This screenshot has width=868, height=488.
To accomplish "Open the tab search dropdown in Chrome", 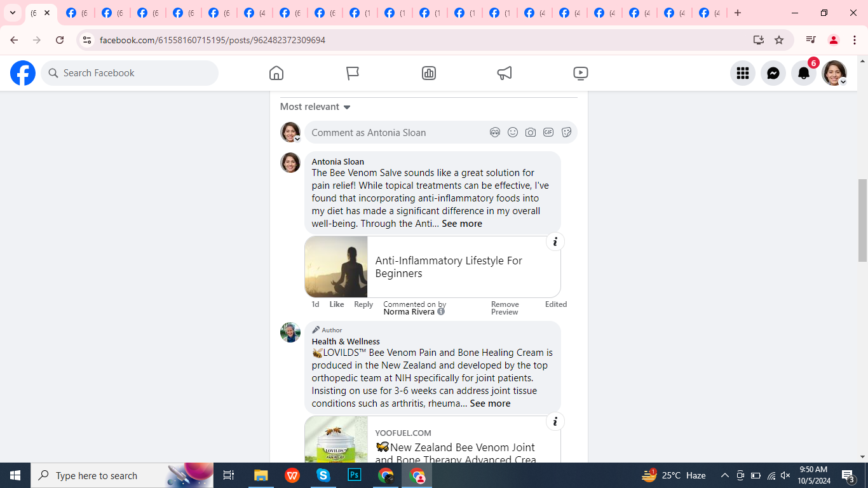I will coord(13,13).
